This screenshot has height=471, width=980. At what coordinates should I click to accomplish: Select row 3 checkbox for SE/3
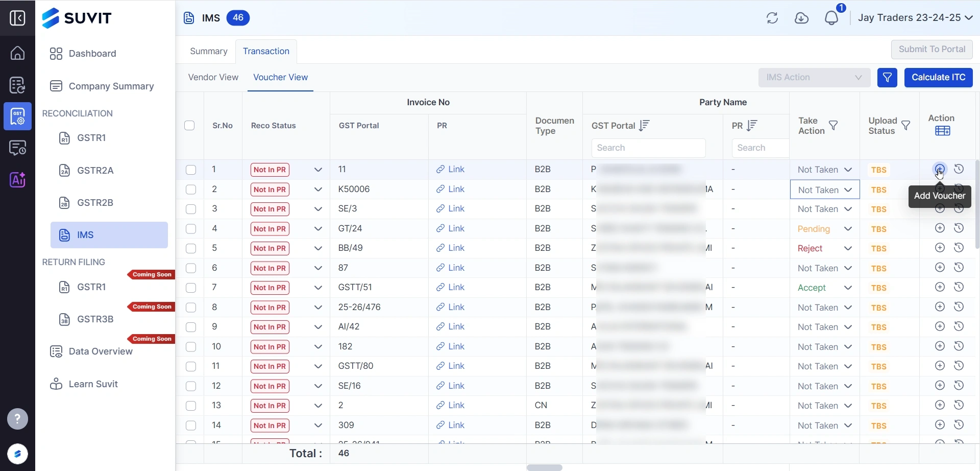pos(191,209)
